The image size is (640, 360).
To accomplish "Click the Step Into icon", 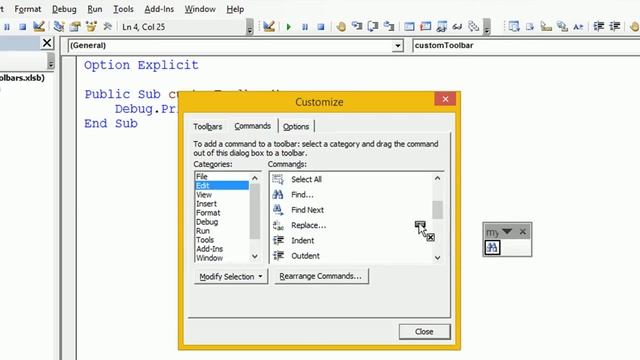I will click(357, 27).
